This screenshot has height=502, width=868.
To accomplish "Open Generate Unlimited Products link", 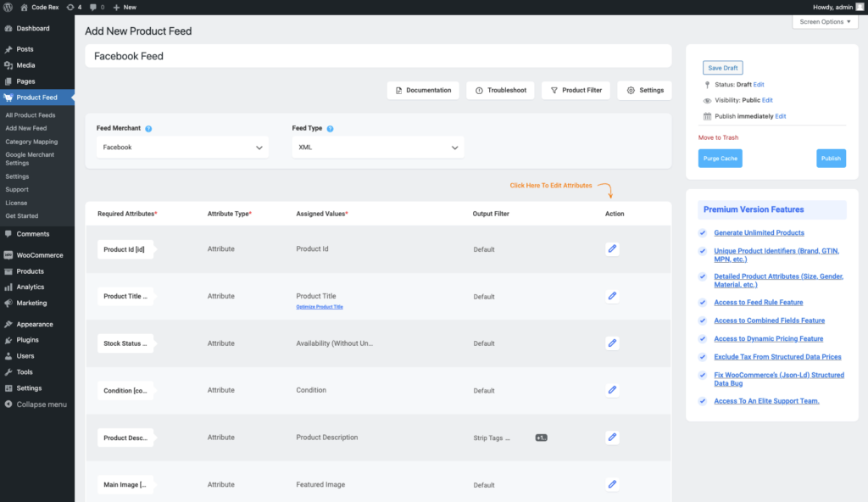I will (x=759, y=232).
